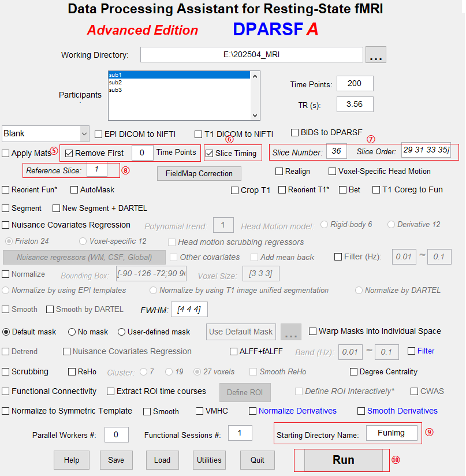The image size is (466, 476).
Task: Click the Working Directory path field
Action: (x=252, y=55)
